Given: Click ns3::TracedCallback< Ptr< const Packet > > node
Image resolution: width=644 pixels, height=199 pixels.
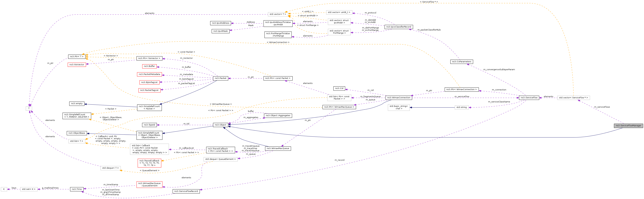Looking at the screenshot, I should pos(221,150).
